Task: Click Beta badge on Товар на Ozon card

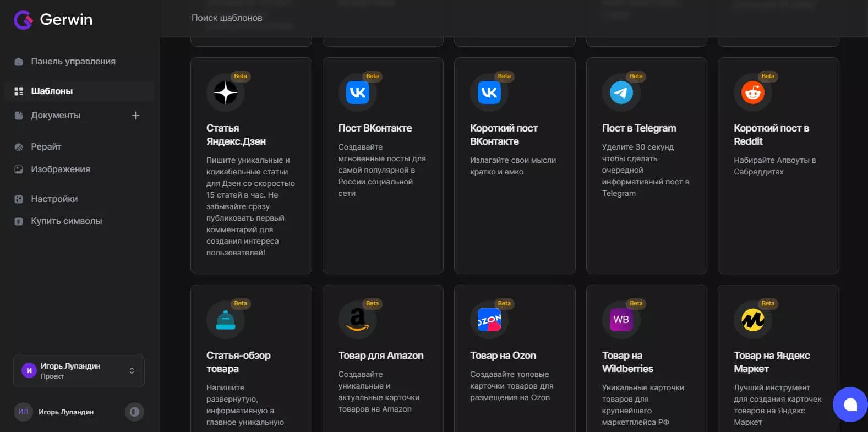Action: (504, 304)
